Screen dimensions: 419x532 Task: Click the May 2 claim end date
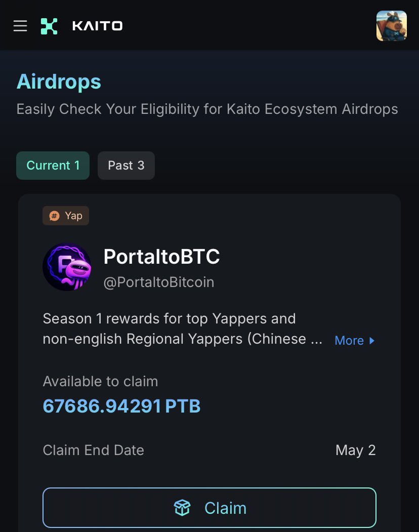[356, 450]
